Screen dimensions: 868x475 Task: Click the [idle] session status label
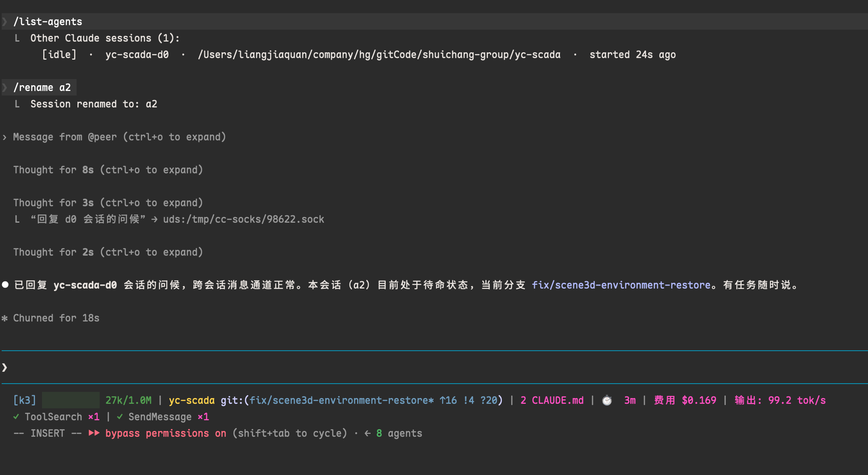coord(59,54)
